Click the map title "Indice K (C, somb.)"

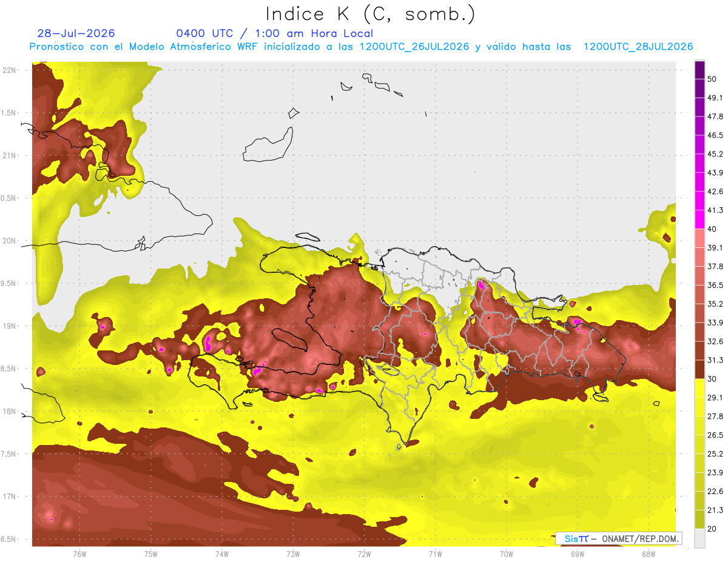click(370, 15)
